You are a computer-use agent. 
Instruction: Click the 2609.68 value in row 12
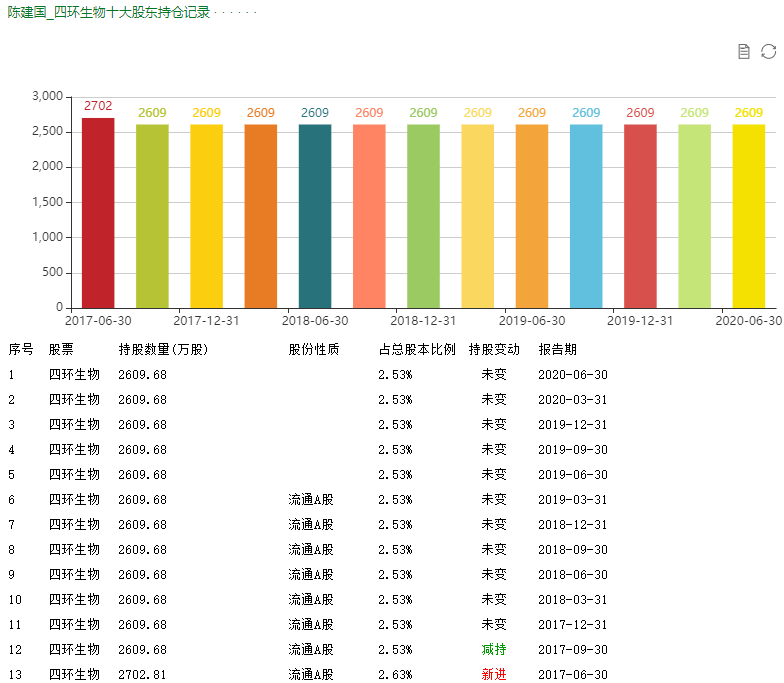pos(142,650)
